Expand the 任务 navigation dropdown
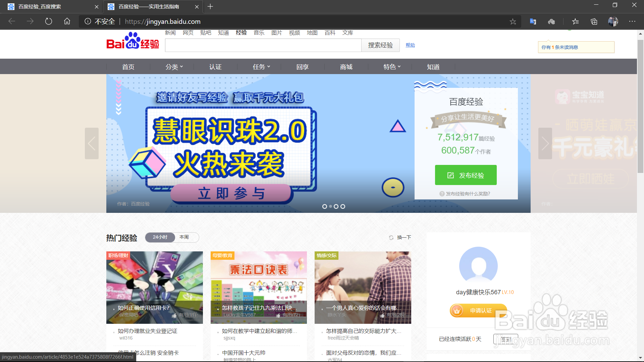 point(261,67)
